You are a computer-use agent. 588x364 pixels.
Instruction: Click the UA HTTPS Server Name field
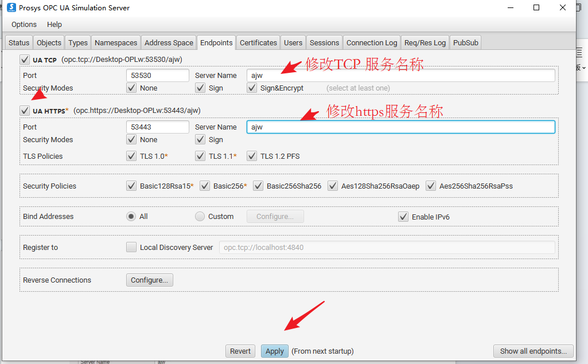click(x=400, y=127)
